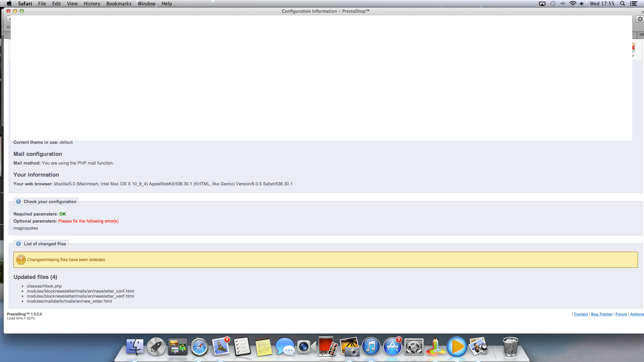
Task: Open the History menu
Action: [92, 4]
